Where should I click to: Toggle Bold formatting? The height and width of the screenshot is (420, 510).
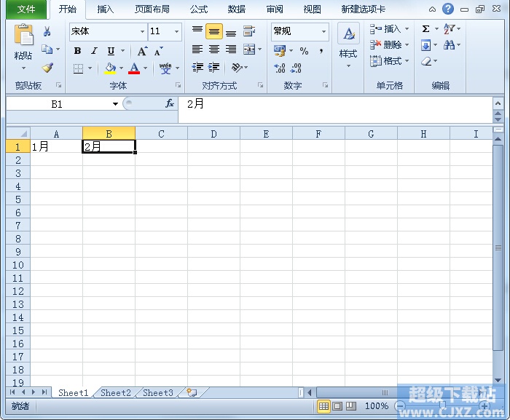click(x=77, y=51)
